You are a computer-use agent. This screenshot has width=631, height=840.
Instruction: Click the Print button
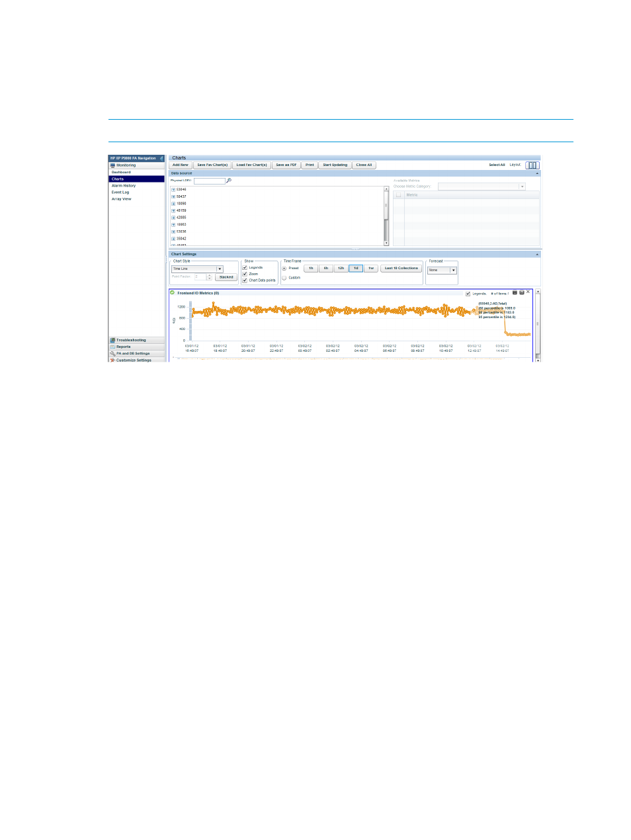click(x=310, y=165)
